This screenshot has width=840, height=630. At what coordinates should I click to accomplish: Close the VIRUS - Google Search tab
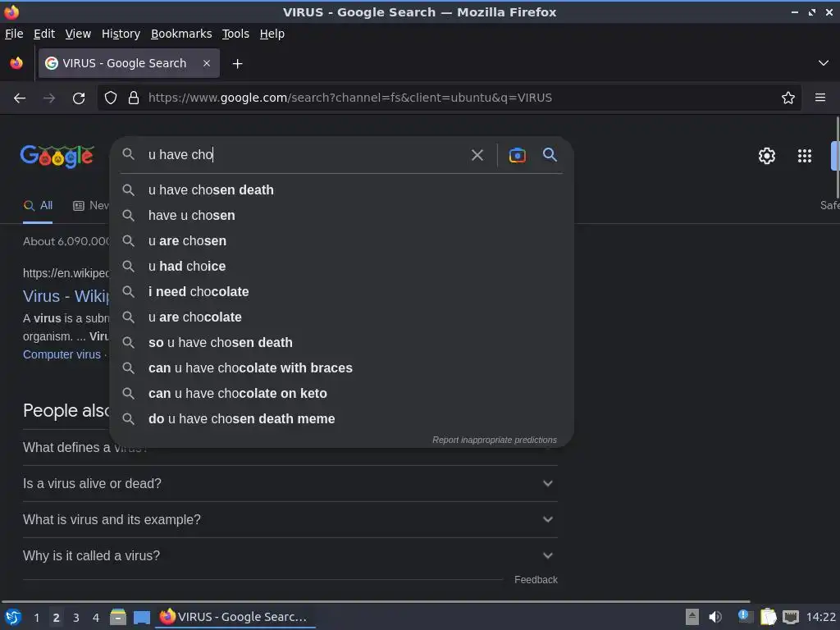(x=207, y=63)
